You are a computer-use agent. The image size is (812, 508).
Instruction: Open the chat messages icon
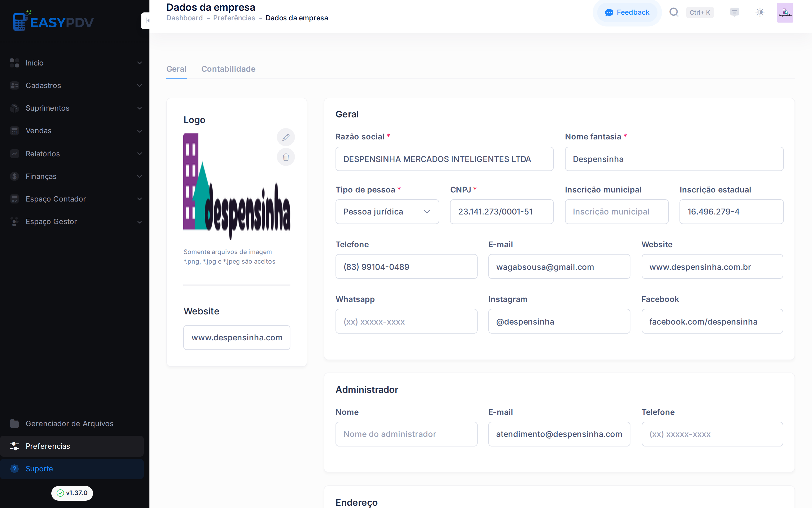(x=734, y=12)
